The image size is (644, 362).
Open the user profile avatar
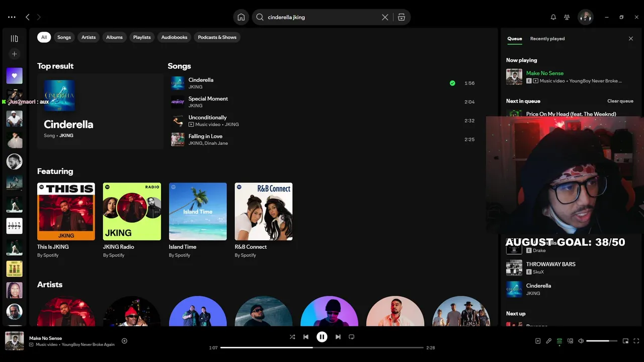click(x=585, y=17)
